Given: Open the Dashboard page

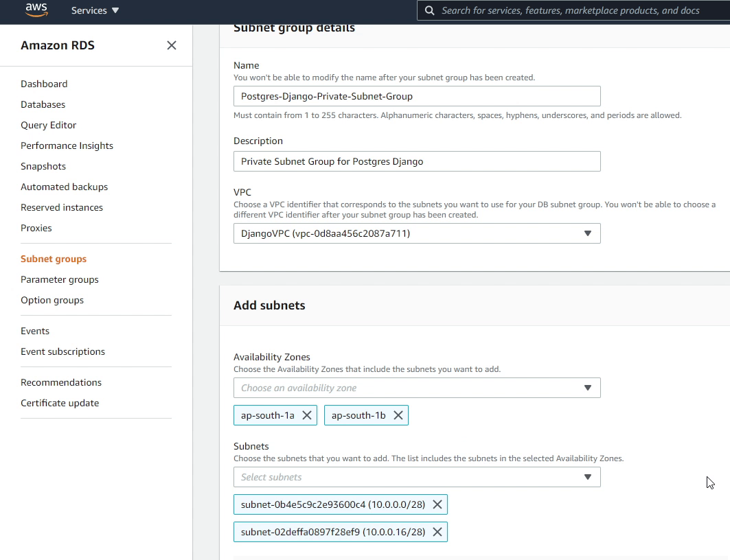Looking at the screenshot, I should point(44,84).
